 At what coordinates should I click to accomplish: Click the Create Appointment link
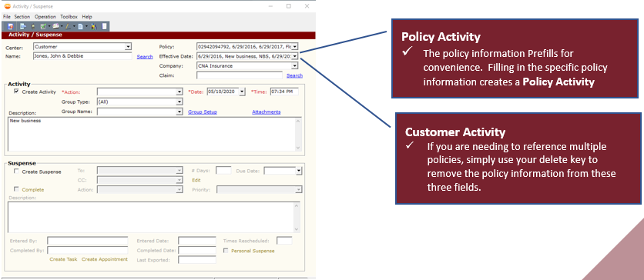click(105, 259)
